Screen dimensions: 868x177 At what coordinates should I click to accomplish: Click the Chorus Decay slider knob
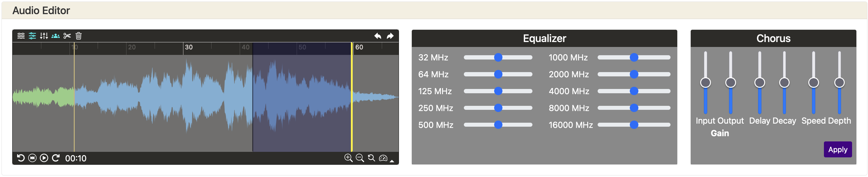[784, 83]
